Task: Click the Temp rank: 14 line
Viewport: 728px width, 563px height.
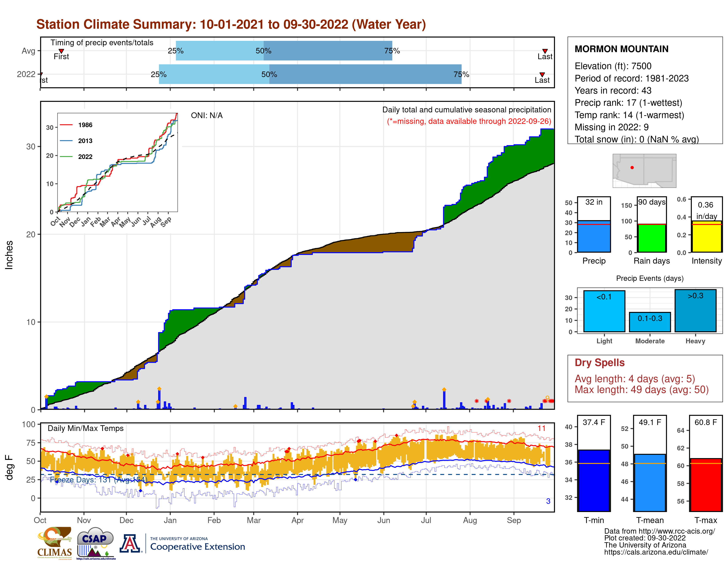Action: [629, 115]
